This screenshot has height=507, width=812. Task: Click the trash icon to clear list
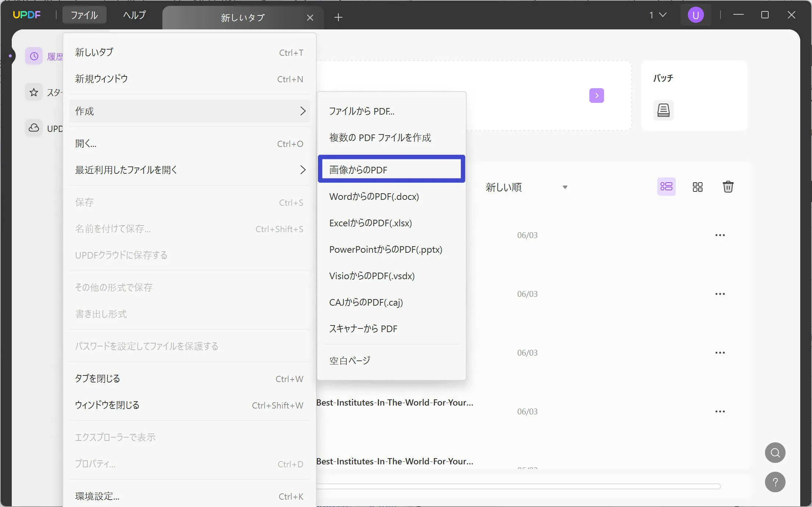(x=728, y=187)
